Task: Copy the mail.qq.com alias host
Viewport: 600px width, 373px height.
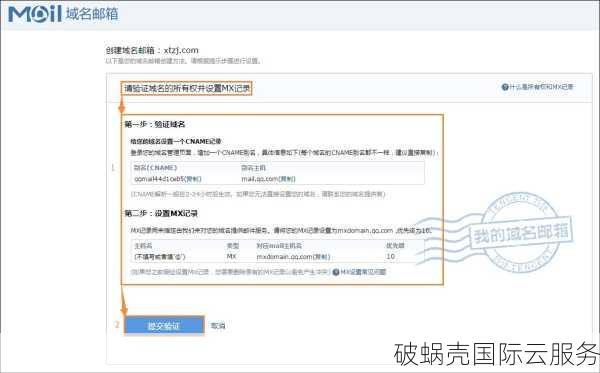Action: [x=287, y=179]
